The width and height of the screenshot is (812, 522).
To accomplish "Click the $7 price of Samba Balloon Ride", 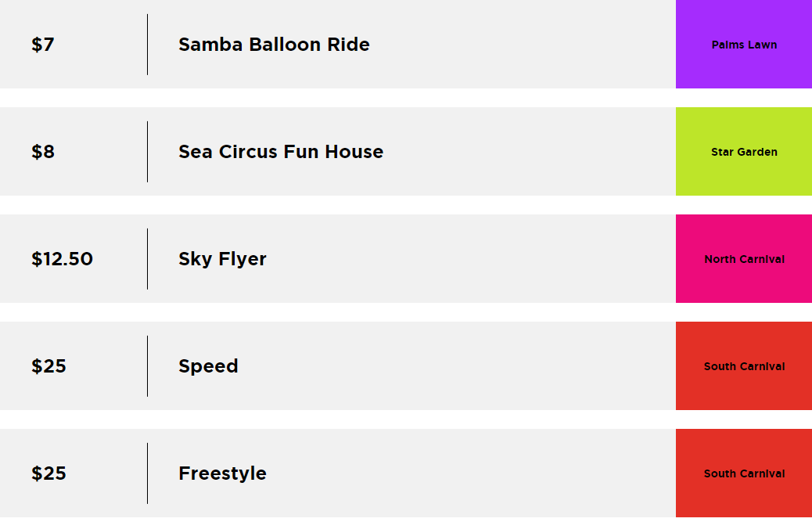I will 43,45.
